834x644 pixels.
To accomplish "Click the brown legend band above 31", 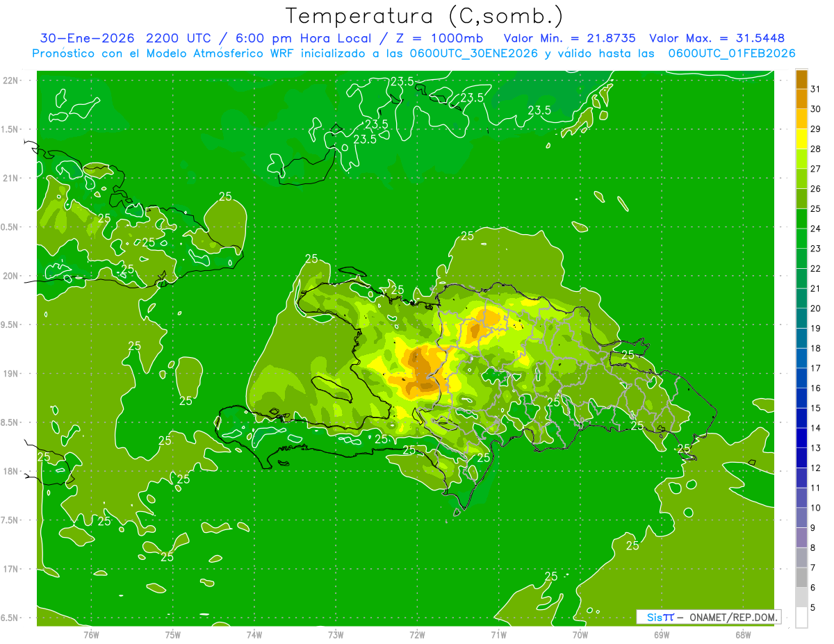I will coord(802,79).
